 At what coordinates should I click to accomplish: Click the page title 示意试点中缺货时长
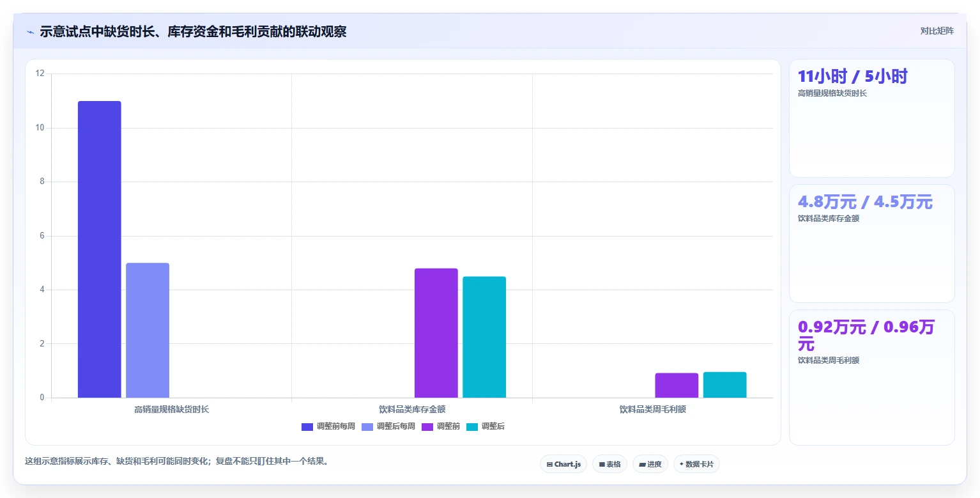tap(193, 31)
